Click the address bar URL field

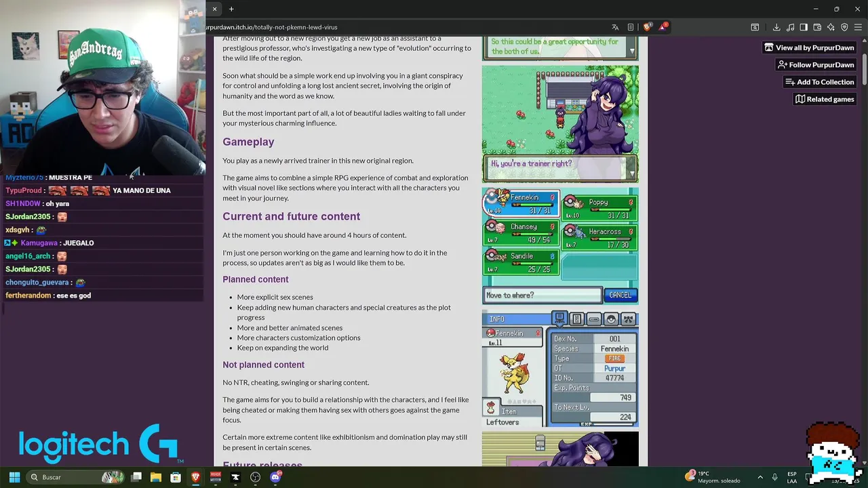(x=407, y=27)
